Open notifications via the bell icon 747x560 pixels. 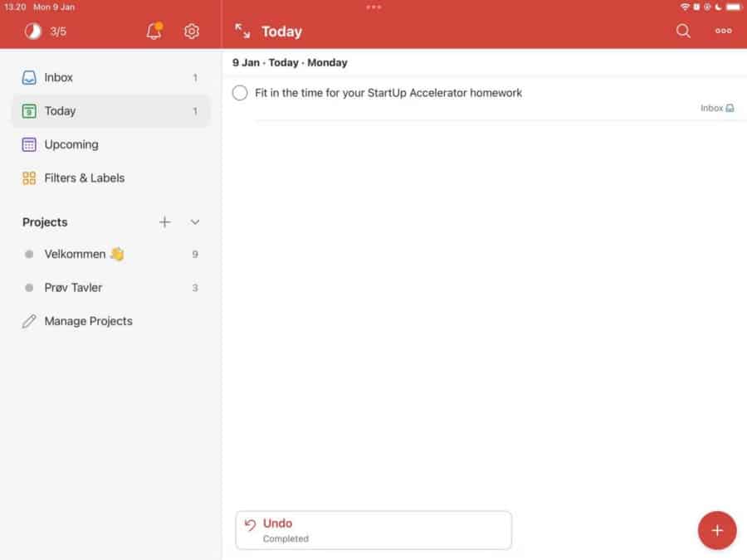pyautogui.click(x=153, y=31)
